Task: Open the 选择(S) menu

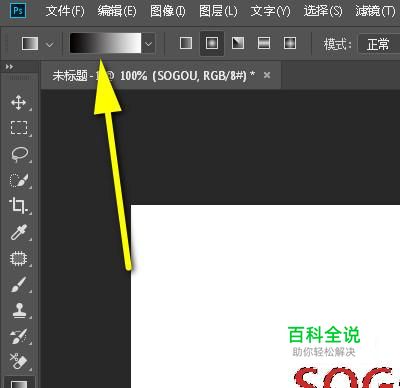Action: (323, 11)
